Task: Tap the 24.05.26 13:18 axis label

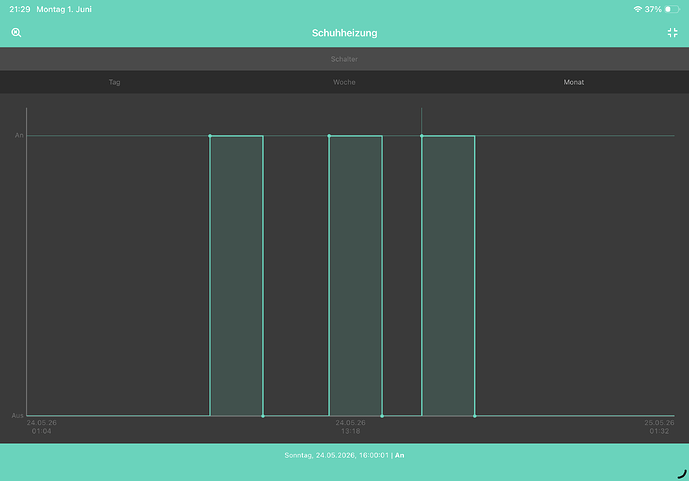Action: 350,427
